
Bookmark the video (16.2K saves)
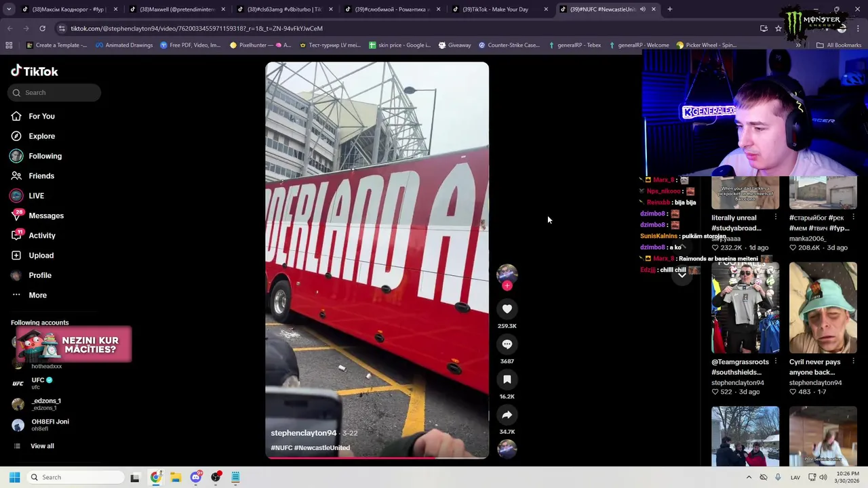[x=507, y=380]
